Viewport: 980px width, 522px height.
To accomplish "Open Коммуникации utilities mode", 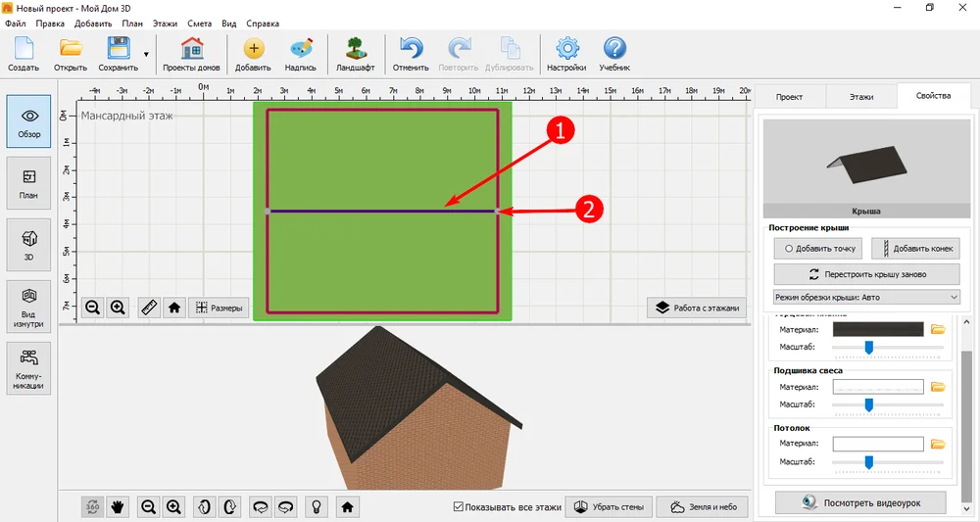I will [x=28, y=368].
